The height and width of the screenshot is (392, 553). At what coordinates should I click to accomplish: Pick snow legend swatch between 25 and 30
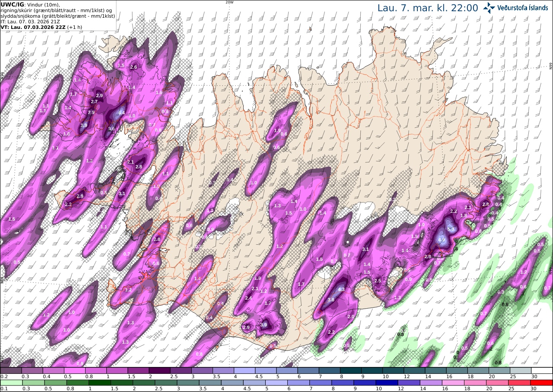[521, 370]
